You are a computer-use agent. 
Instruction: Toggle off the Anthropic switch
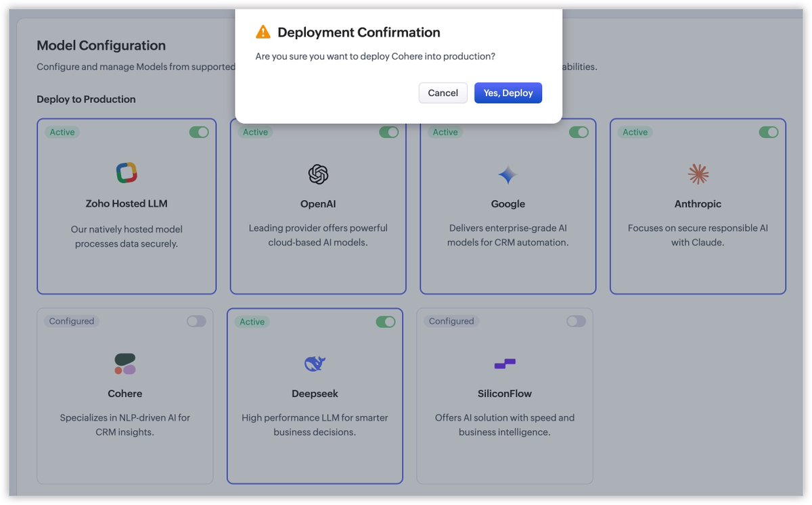click(769, 132)
